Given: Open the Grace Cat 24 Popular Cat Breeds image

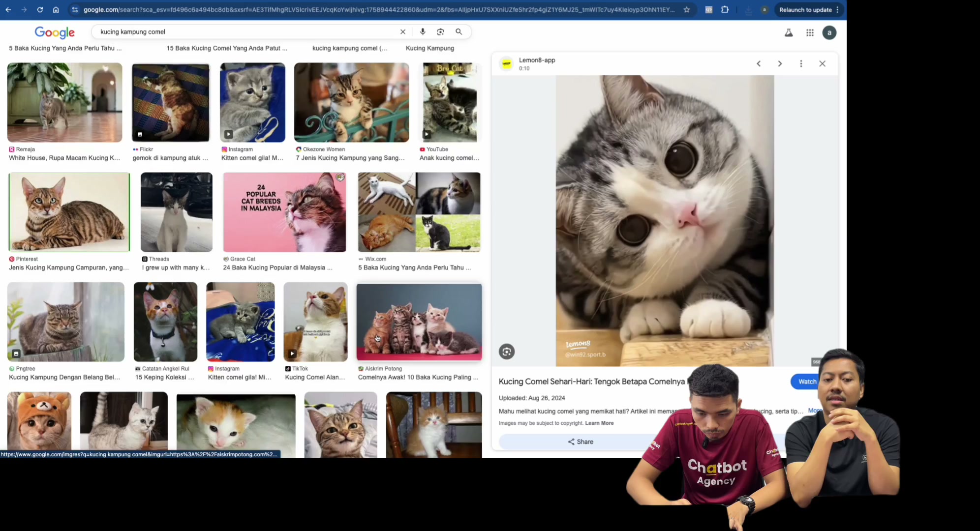Looking at the screenshot, I should 284,212.
